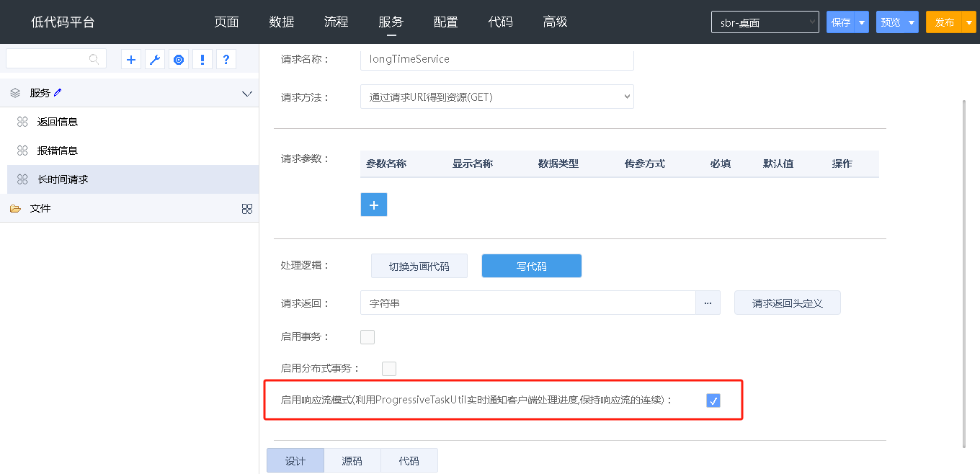Image resolution: width=980 pixels, height=474 pixels.
Task: Expand the 发布 dropdown arrow
Action: (x=969, y=22)
